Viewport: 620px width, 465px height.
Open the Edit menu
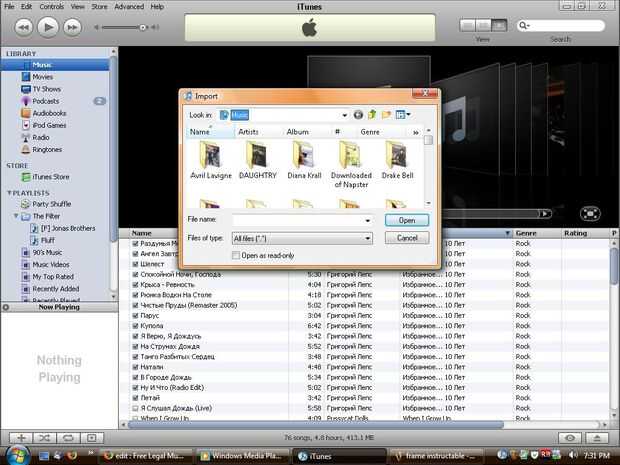(x=26, y=6)
